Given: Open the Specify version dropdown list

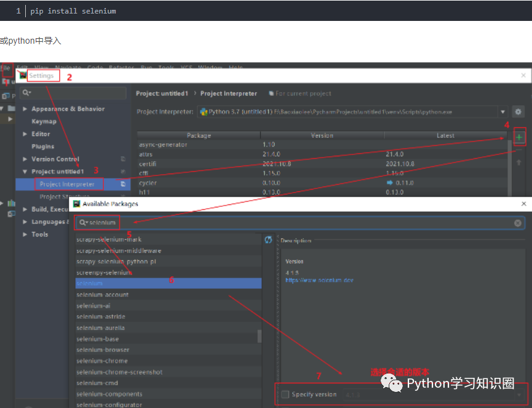Looking at the screenshot, I should pyautogui.click(x=519, y=394).
